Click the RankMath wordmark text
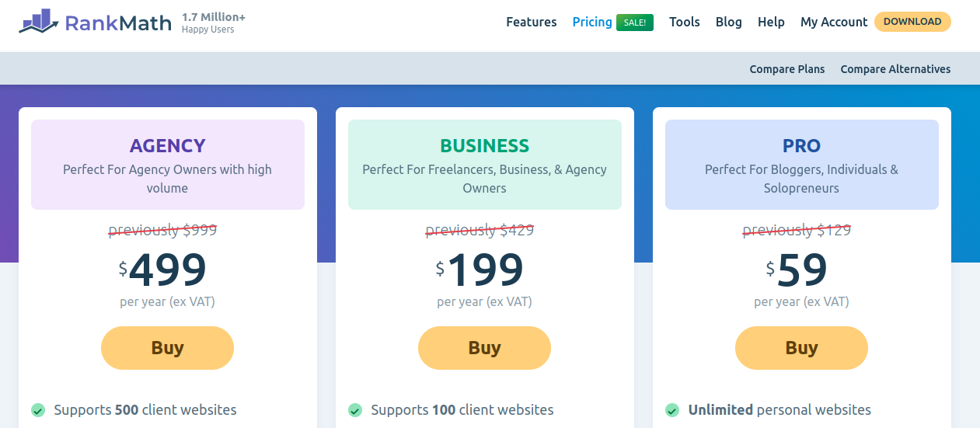Viewport: 980px width, 428px height. pos(118,23)
